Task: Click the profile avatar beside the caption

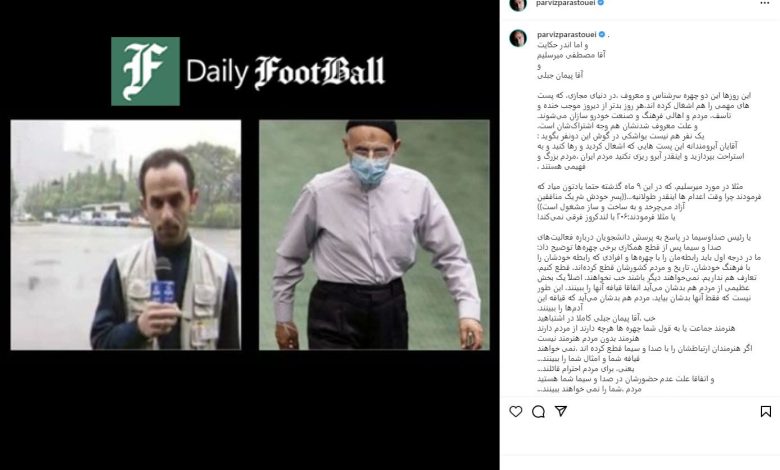Action: [x=518, y=38]
